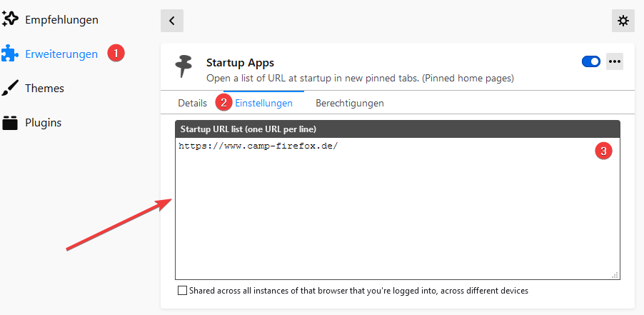Open the Empfehlungen sidebar section
The width and height of the screenshot is (644, 315).
(x=61, y=19)
